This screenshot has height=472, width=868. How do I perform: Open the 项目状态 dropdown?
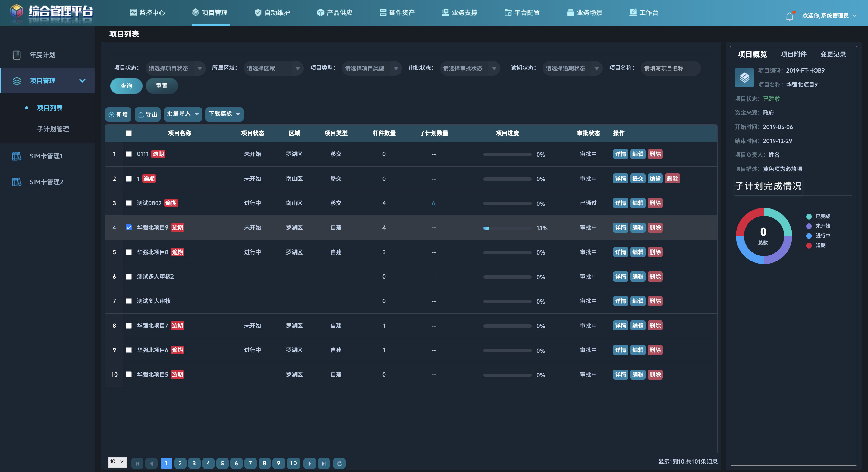[175, 68]
